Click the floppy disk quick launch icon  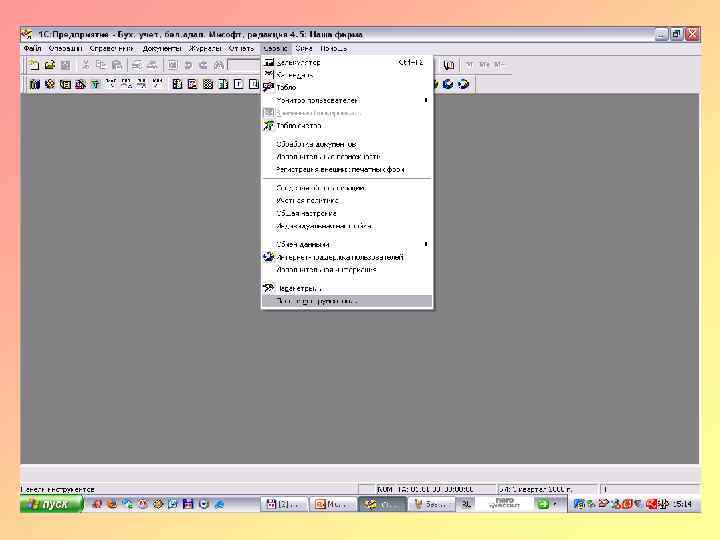tap(188, 504)
